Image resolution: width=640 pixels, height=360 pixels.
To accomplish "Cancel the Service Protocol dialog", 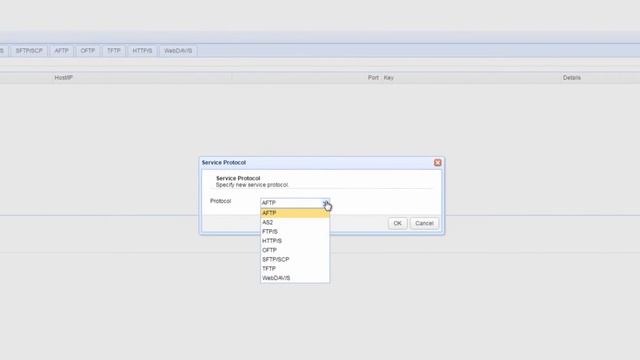I will (424, 223).
